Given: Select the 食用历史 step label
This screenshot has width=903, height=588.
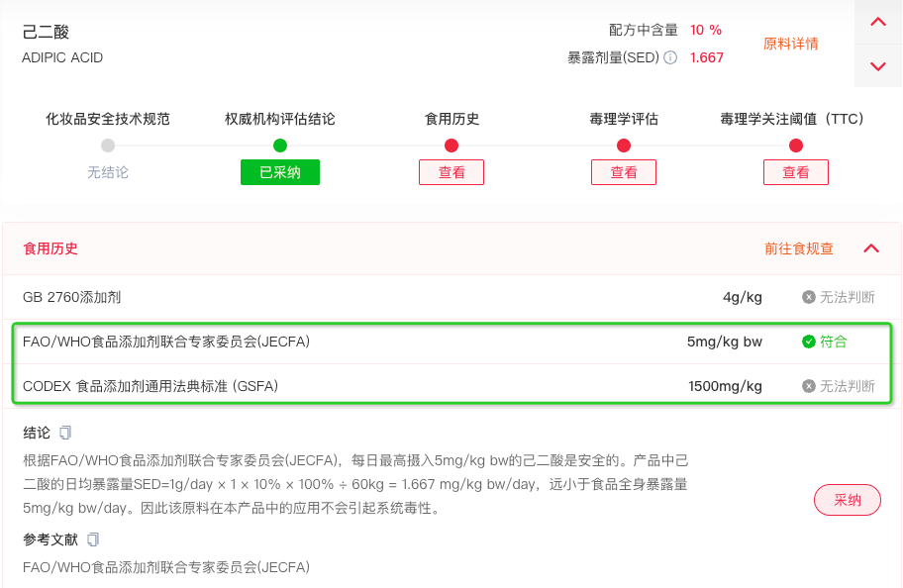Looking at the screenshot, I should (451, 118).
